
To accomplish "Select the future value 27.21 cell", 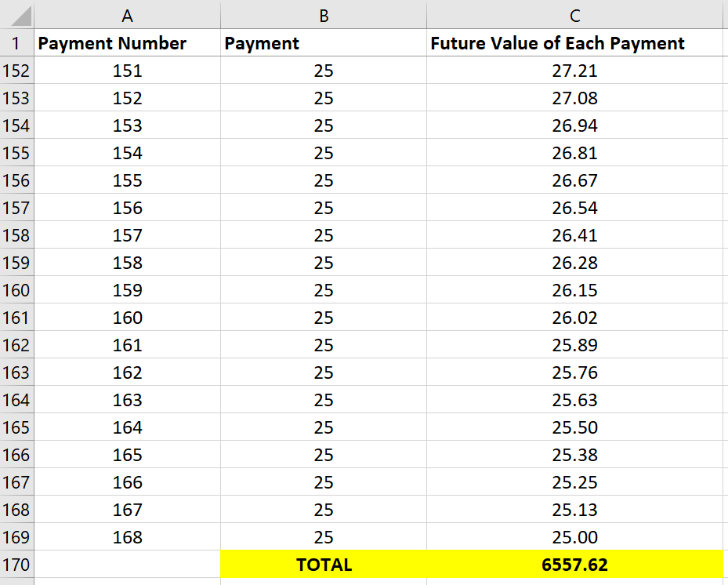I will (574, 71).
